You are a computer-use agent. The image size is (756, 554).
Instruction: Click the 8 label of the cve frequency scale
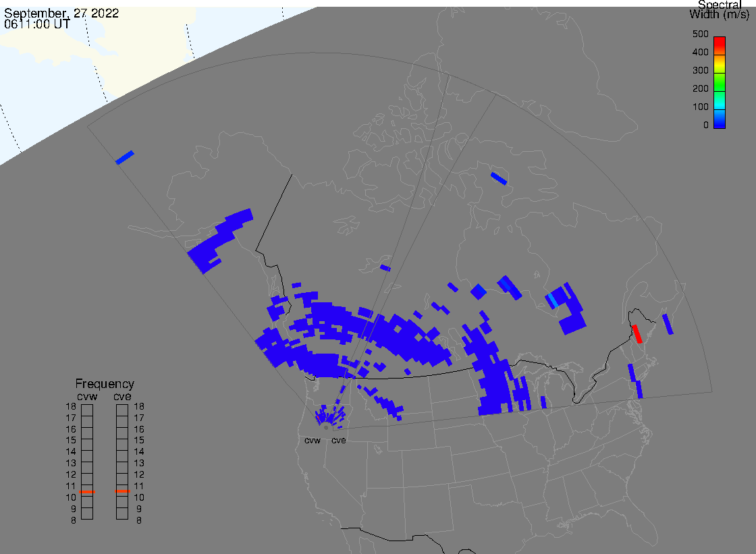point(139,521)
